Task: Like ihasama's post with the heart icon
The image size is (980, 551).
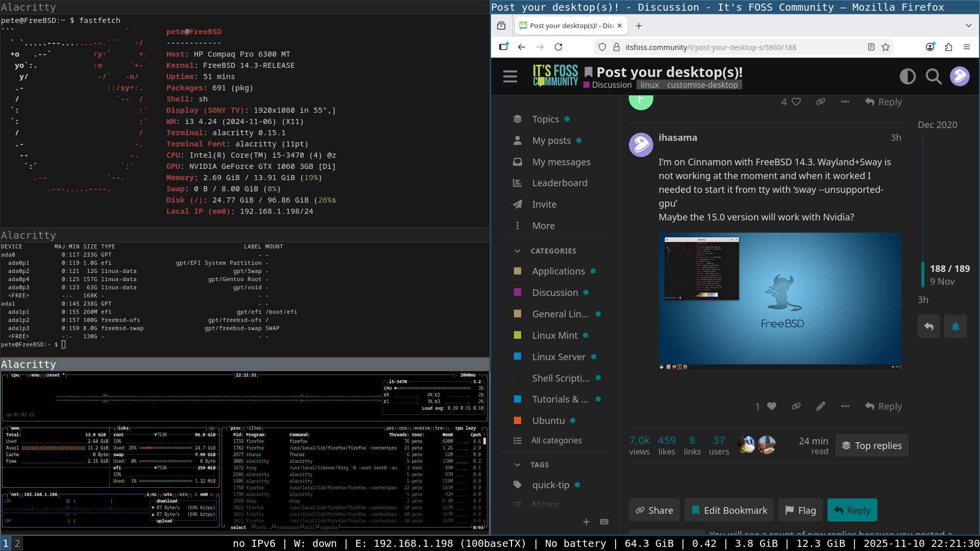Action: pyautogui.click(x=772, y=406)
